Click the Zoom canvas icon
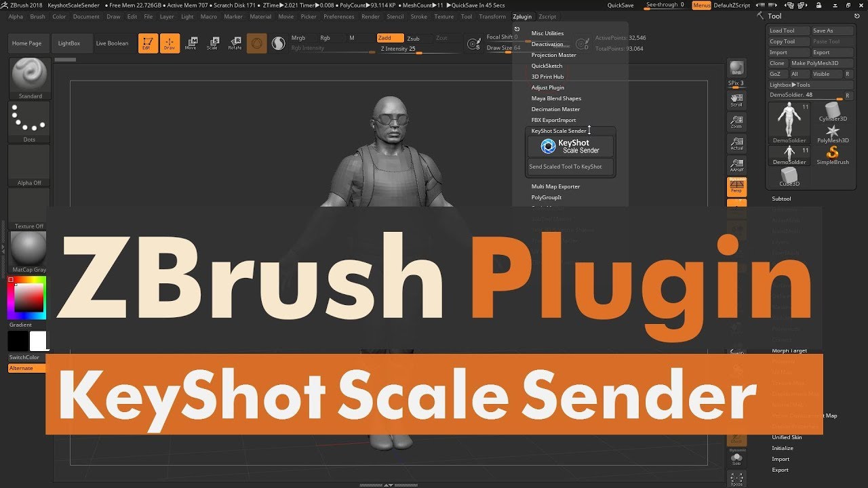 coord(736,122)
